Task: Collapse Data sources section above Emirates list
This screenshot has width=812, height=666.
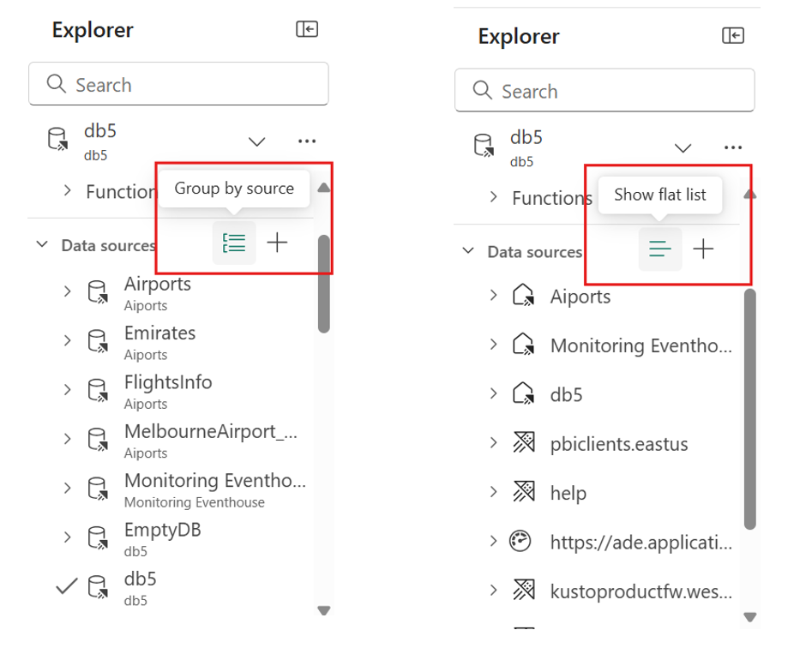Action: [x=41, y=245]
